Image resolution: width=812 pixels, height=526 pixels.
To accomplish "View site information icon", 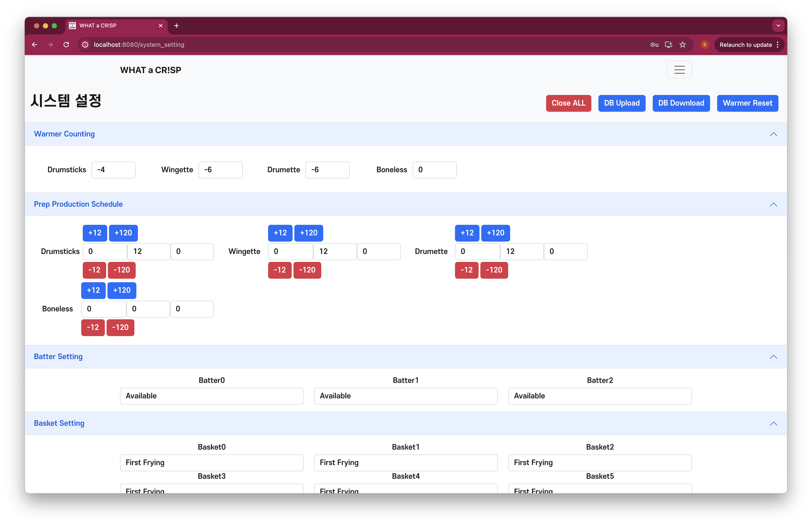I will click(85, 45).
